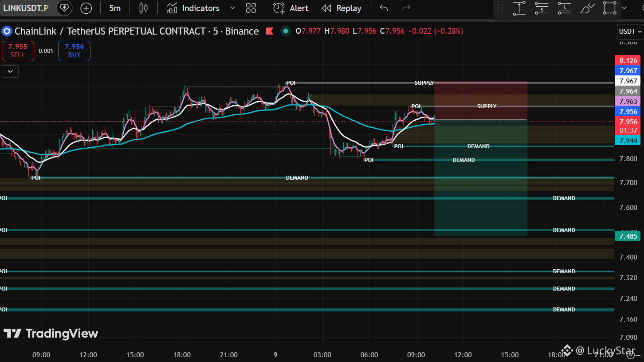
Task: Click the 7.800 price scale label
Action: click(x=627, y=159)
